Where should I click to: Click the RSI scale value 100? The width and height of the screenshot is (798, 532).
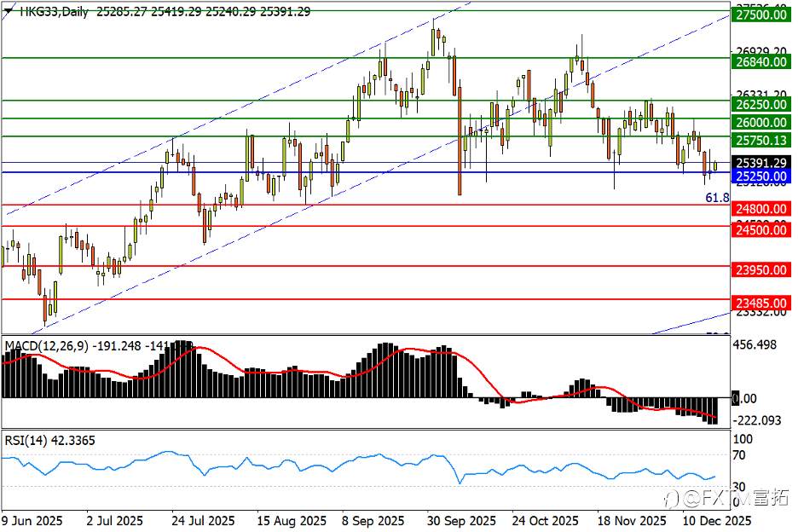pos(743,439)
